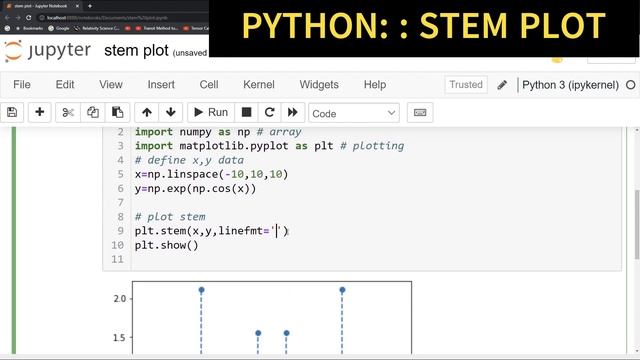Open the Google bookmark
The image size is (640, 360).
[x=59, y=29]
